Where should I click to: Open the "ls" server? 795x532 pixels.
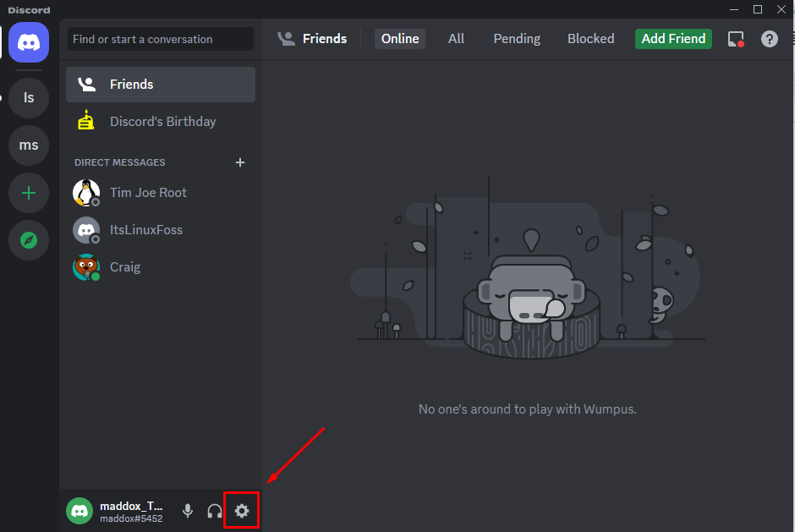(x=29, y=97)
